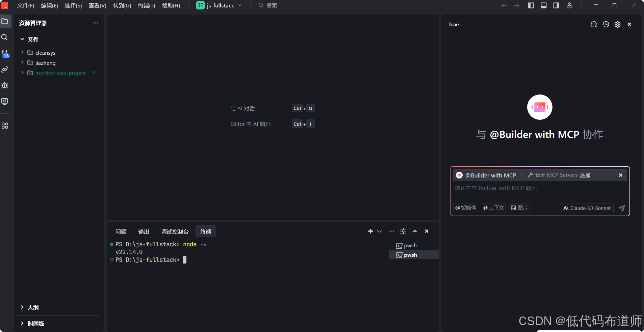Select the cleansys folder label

click(45, 53)
